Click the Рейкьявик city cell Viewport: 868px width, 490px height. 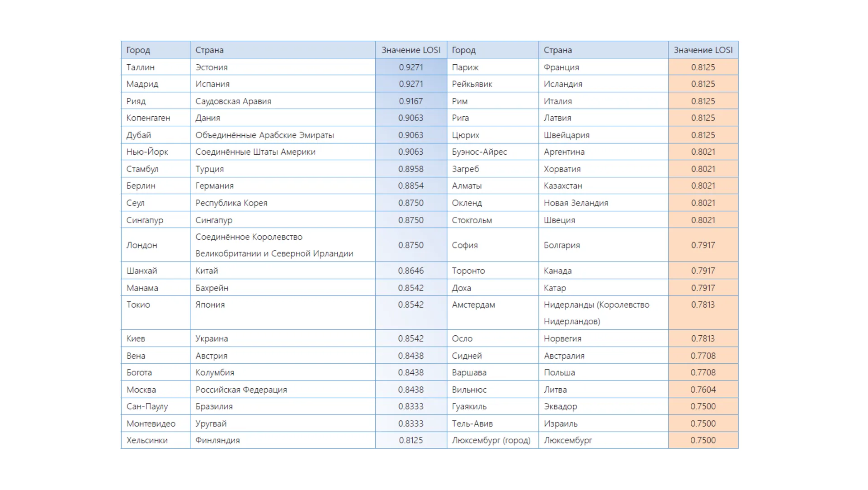[493, 84]
